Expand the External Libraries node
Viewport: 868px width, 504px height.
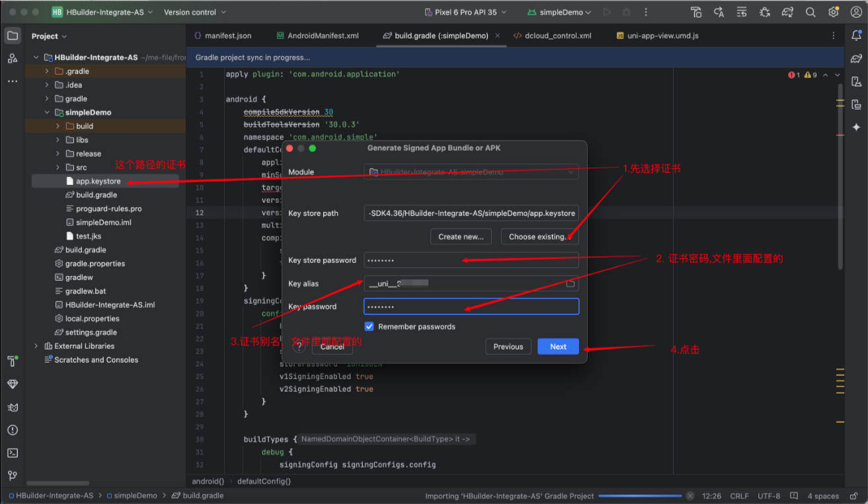point(36,346)
